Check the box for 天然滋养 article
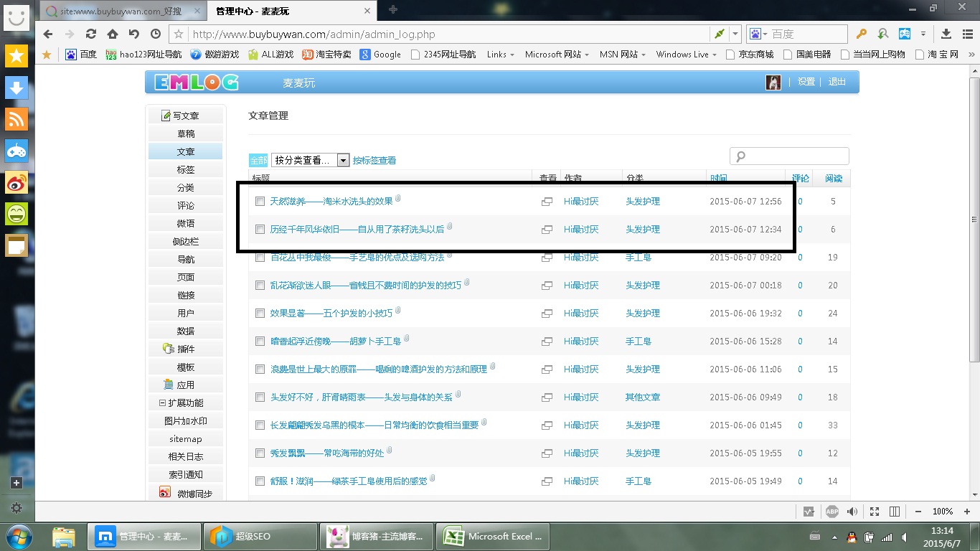 [x=260, y=202]
